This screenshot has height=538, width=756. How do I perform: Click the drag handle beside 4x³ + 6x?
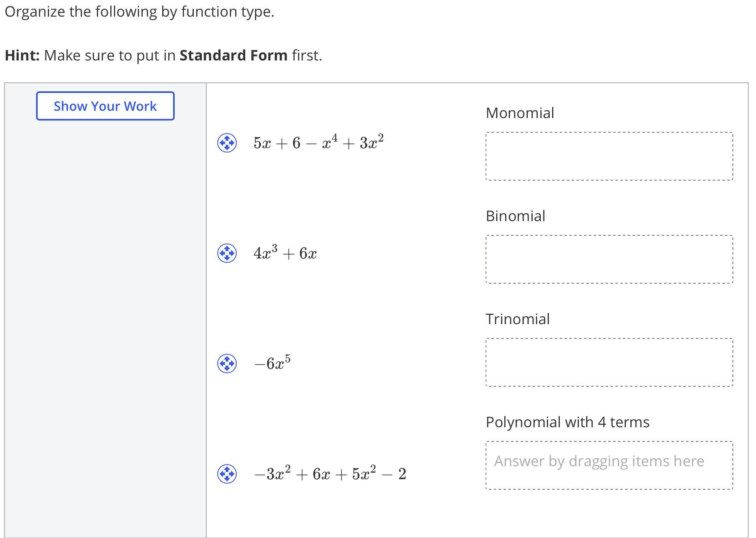click(x=227, y=253)
